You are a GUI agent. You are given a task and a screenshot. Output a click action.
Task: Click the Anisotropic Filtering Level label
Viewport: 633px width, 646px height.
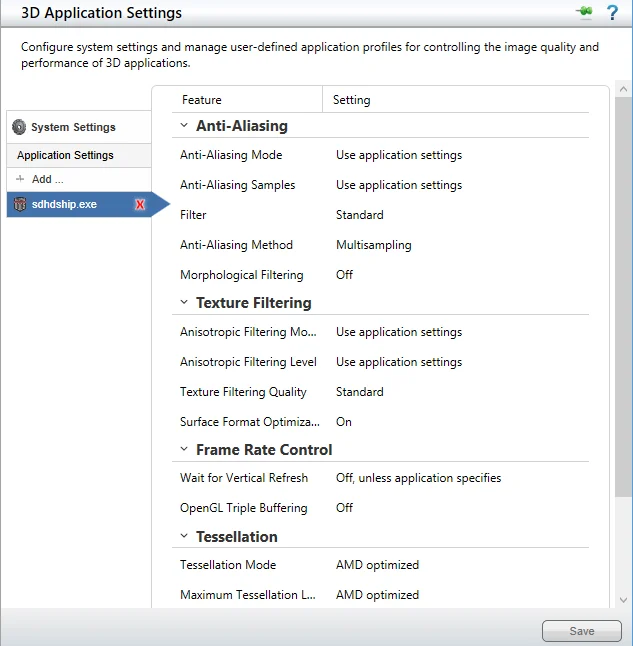pos(249,362)
